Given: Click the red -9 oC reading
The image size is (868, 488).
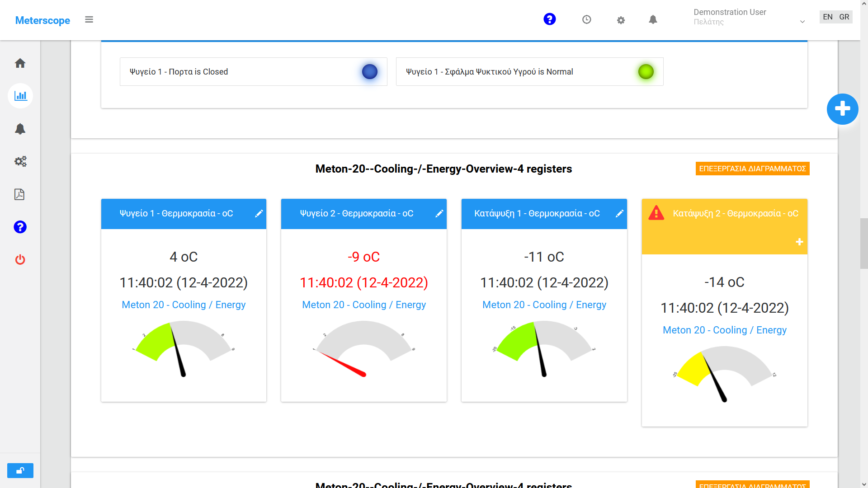Looking at the screenshot, I should coord(364,257).
